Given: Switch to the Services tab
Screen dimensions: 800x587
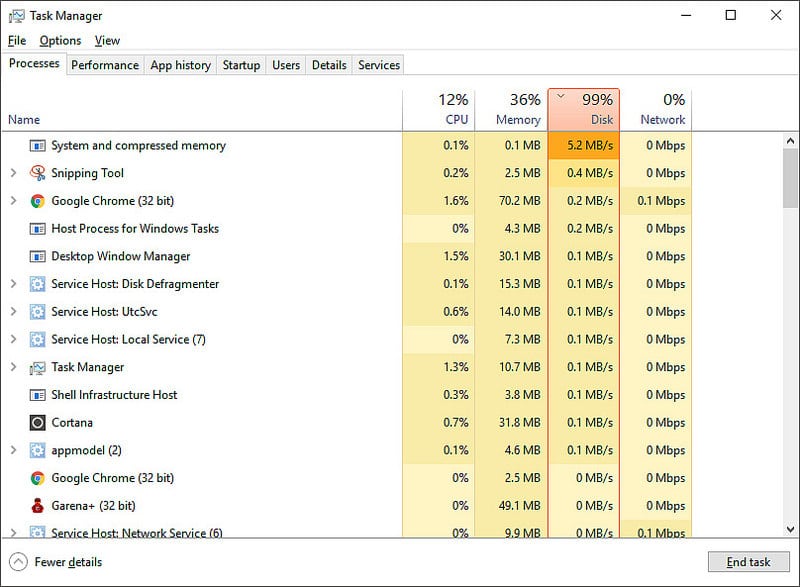Looking at the screenshot, I should (379, 65).
